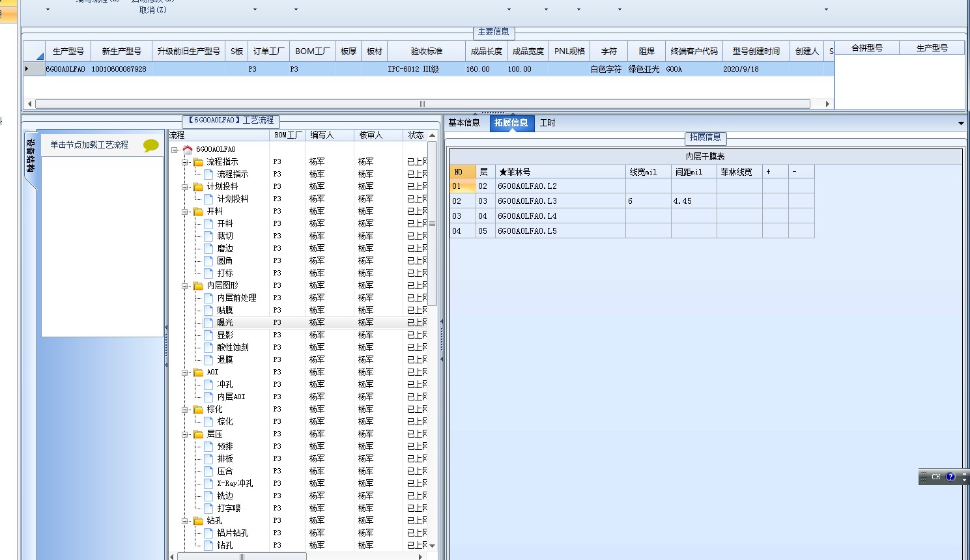Screen dimensions: 970x560
Task: Click the help icon on the CH language bar
Action: tap(950, 477)
